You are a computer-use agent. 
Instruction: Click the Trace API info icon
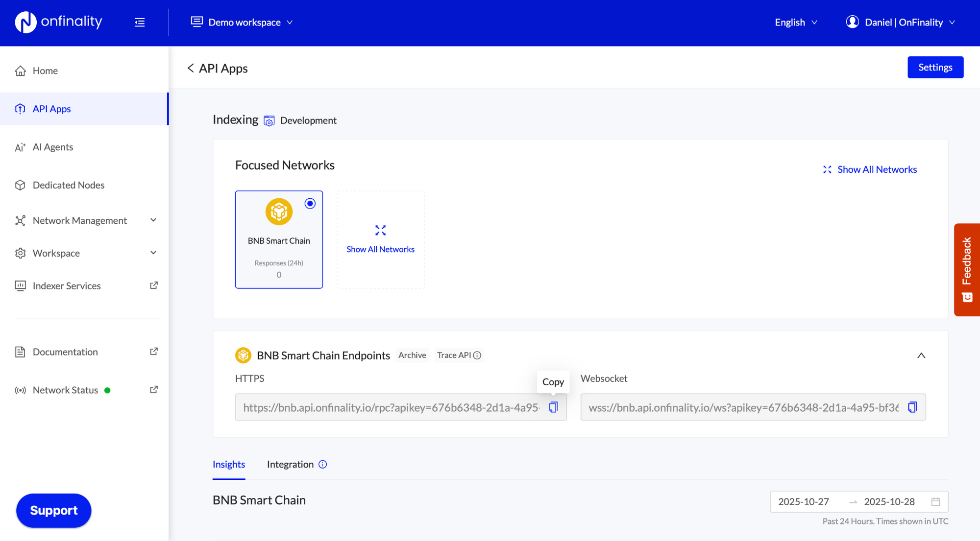(477, 355)
